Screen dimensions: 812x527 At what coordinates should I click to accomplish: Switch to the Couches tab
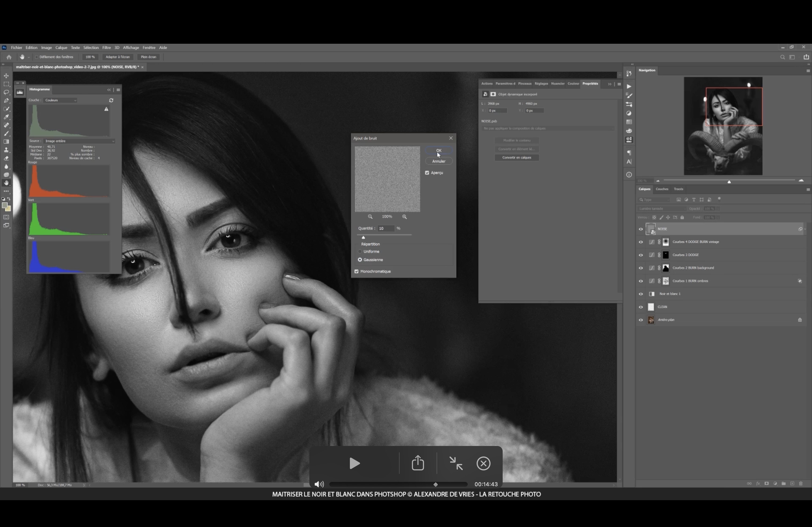click(662, 189)
